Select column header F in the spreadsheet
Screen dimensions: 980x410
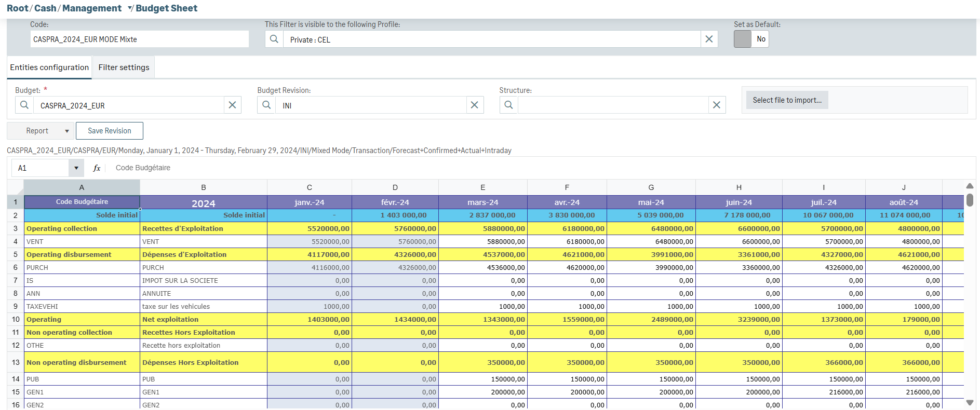pos(567,187)
